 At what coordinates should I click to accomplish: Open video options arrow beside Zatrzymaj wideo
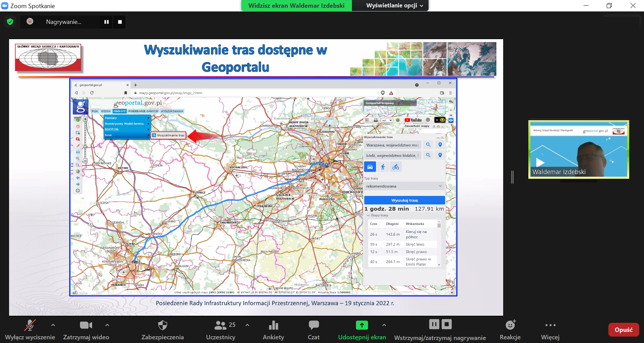(107, 325)
